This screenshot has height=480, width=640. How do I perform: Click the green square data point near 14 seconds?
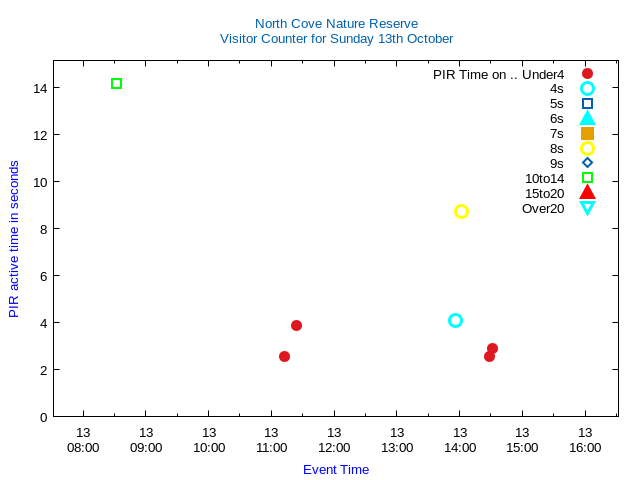point(116,84)
